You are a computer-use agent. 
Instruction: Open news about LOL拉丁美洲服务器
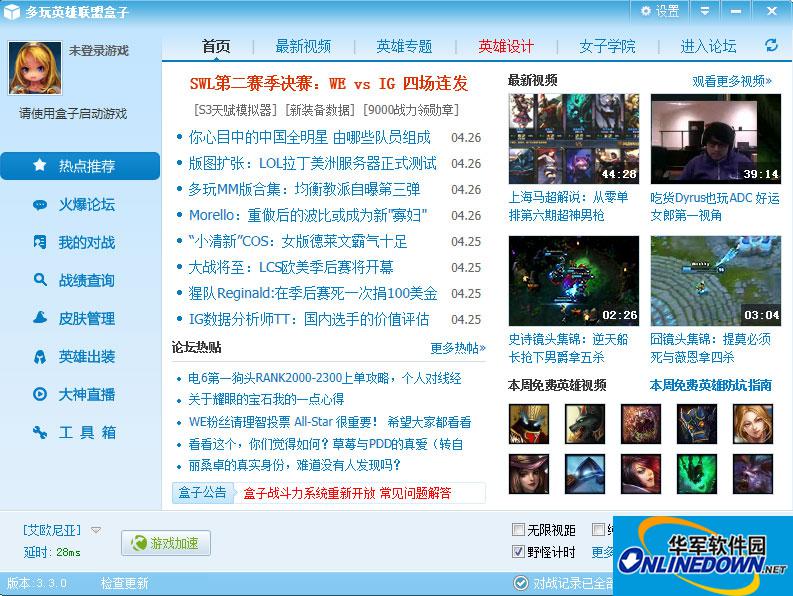click(313, 163)
